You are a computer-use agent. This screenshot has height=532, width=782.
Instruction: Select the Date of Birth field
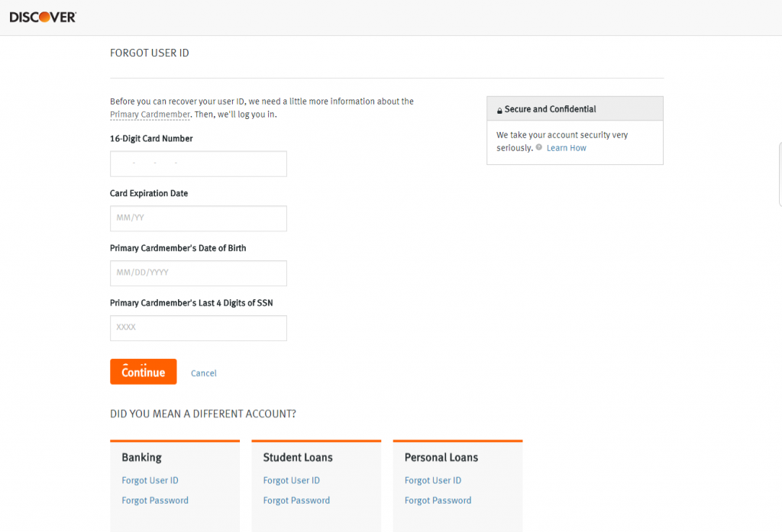(198, 273)
